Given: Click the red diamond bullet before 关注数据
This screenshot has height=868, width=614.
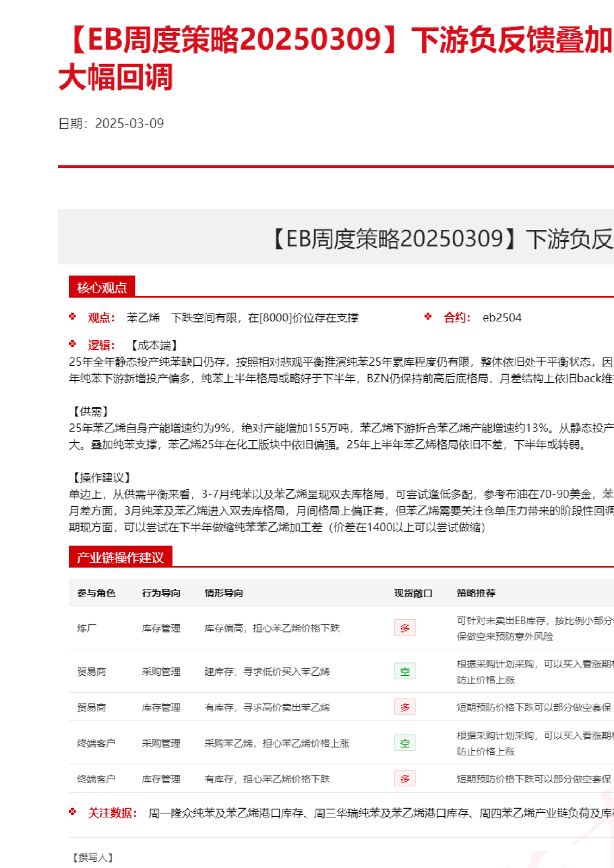Looking at the screenshot, I should (72, 812).
